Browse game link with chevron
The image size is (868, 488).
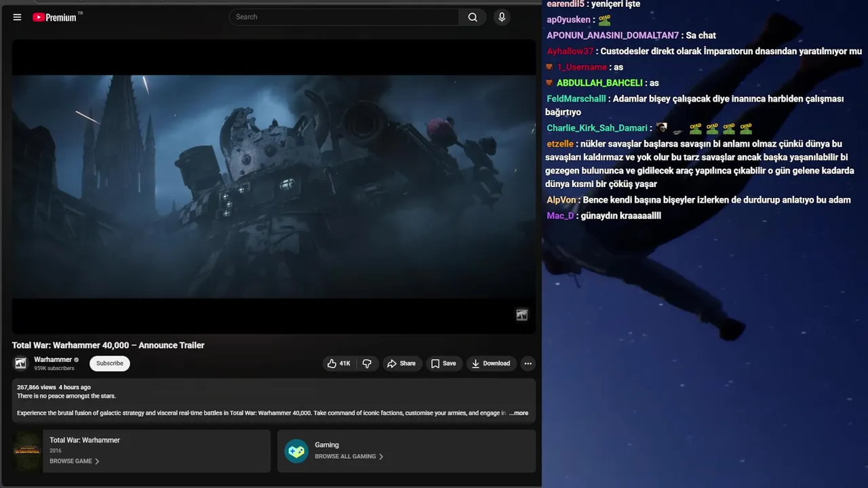[75, 461]
